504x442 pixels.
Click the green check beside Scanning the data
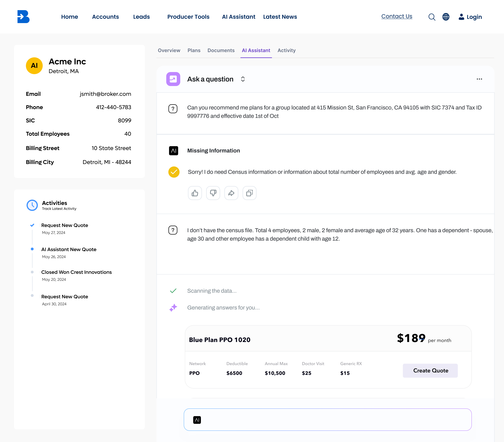point(173,291)
